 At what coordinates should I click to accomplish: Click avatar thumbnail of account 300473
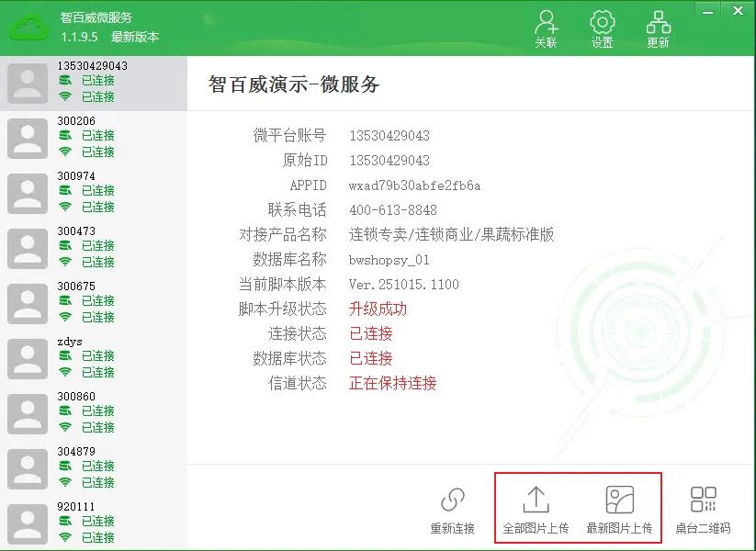tap(28, 248)
